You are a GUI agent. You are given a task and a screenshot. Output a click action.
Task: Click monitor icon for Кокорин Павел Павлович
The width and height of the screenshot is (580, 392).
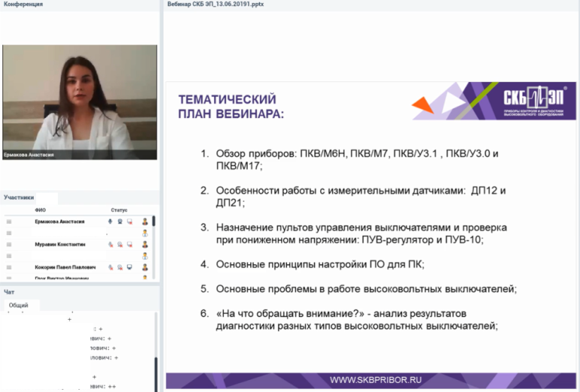click(x=130, y=267)
